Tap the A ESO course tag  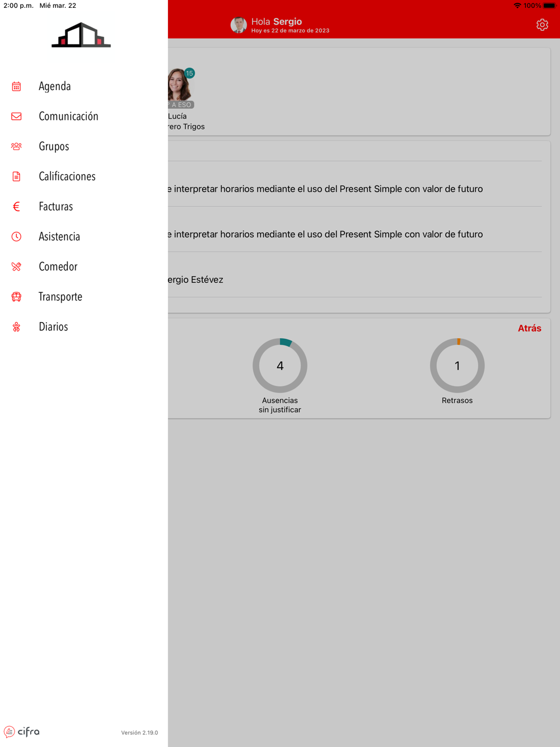pyautogui.click(x=181, y=105)
